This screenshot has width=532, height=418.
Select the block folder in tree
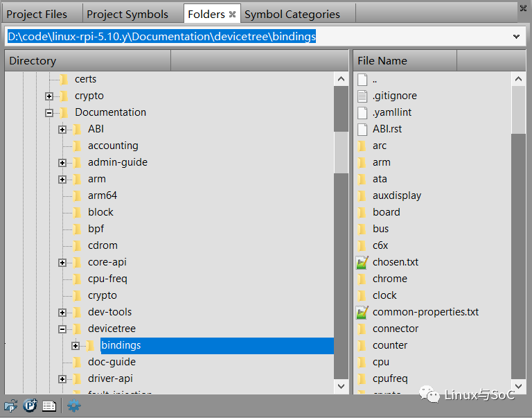pyautogui.click(x=100, y=212)
